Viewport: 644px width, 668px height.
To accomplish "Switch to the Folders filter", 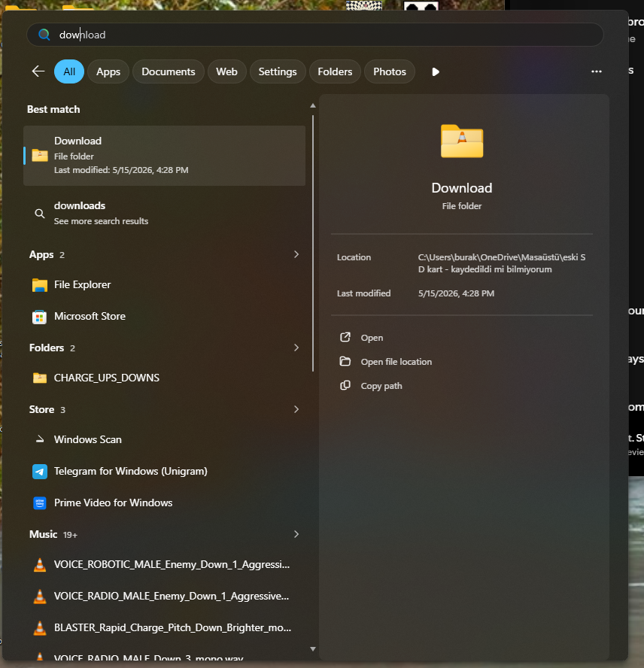I will click(x=335, y=71).
